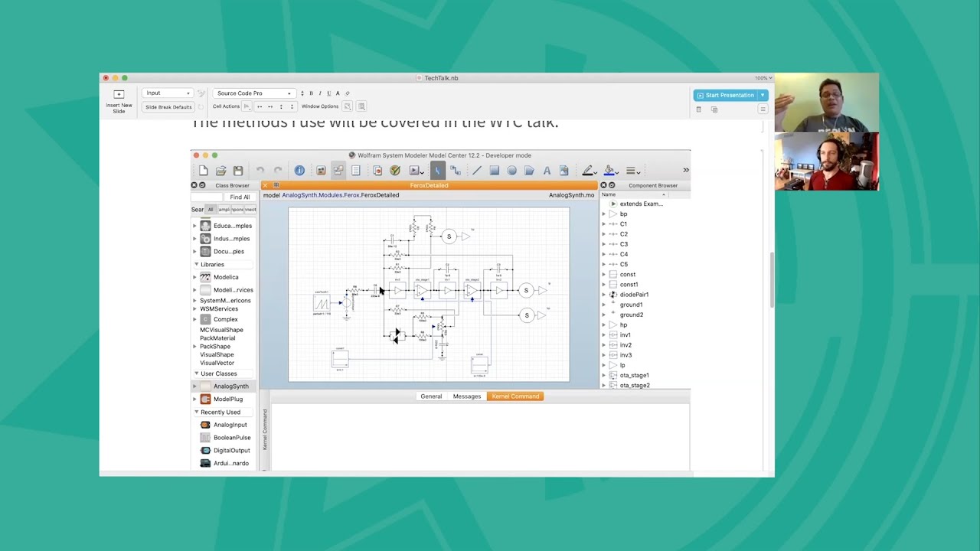Close the Component Browser panel
This screenshot has height=551, width=980.
[603, 185]
